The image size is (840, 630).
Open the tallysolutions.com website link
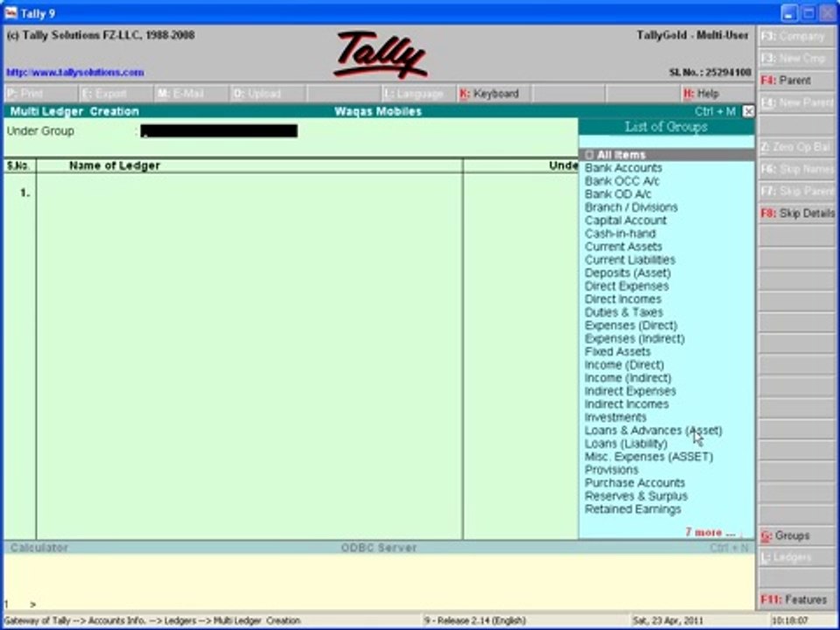(x=75, y=73)
